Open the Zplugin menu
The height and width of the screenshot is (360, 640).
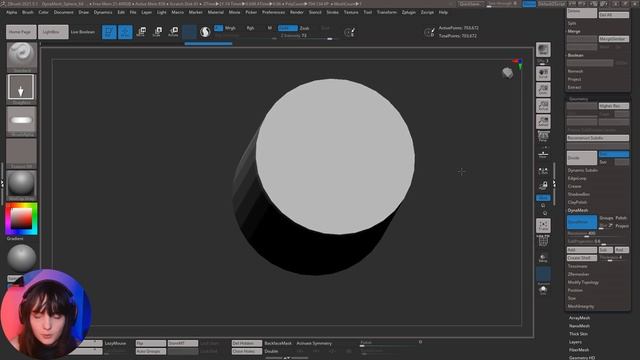coord(409,12)
